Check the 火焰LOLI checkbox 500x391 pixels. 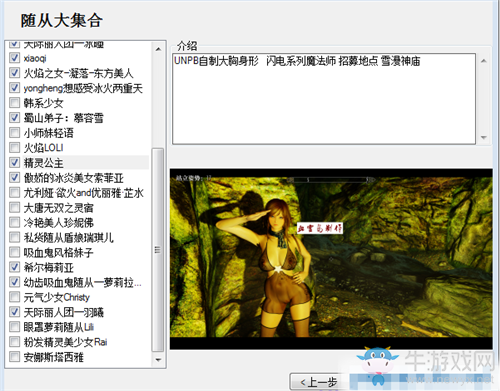[14, 147]
